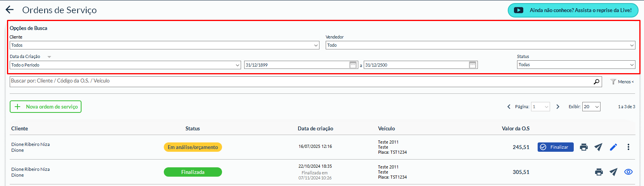Send the Em análise/orçamento order via paper plane

[x=598, y=147]
